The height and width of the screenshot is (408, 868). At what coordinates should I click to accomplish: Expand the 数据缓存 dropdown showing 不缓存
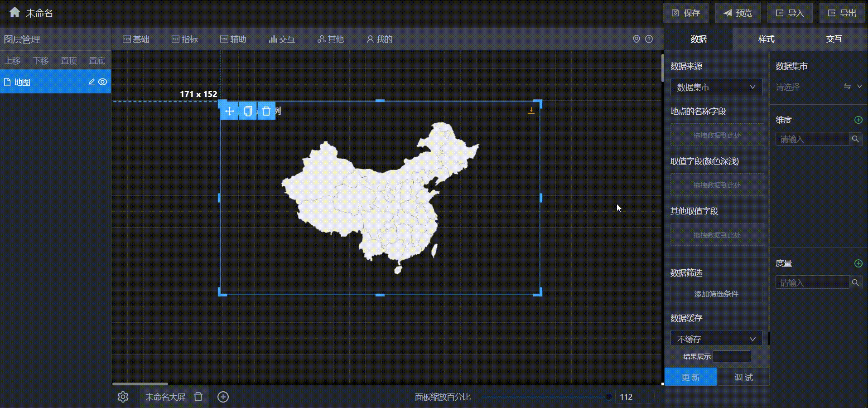pos(716,339)
